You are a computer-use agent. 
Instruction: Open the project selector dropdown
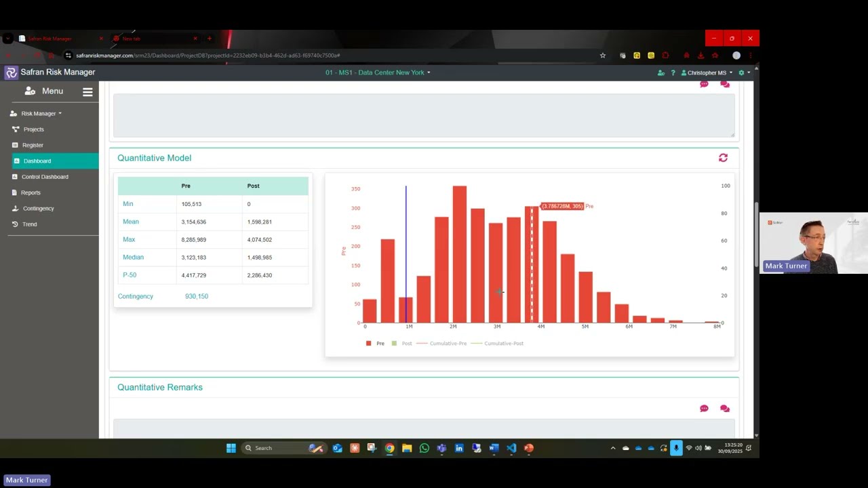[378, 73]
